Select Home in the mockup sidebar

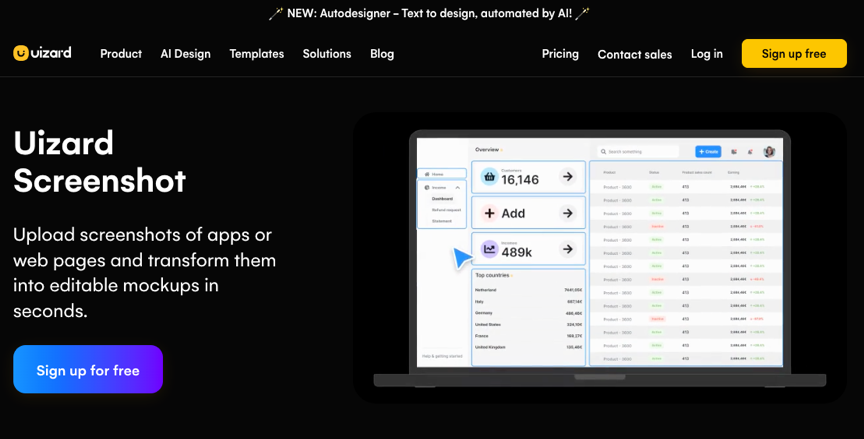click(x=442, y=174)
